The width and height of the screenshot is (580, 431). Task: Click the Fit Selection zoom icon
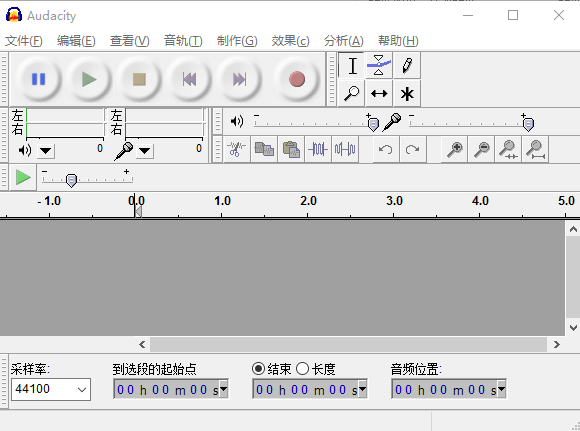508,149
